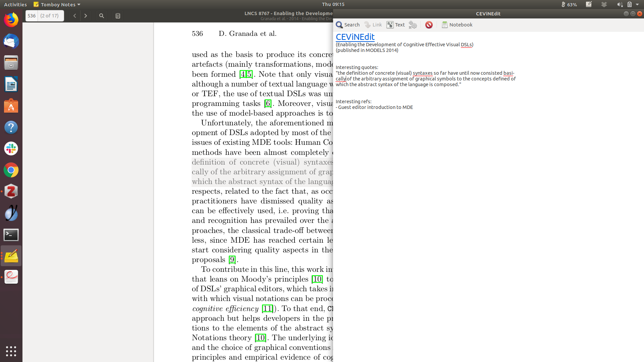Open the CEViNEdit title link

(355, 37)
